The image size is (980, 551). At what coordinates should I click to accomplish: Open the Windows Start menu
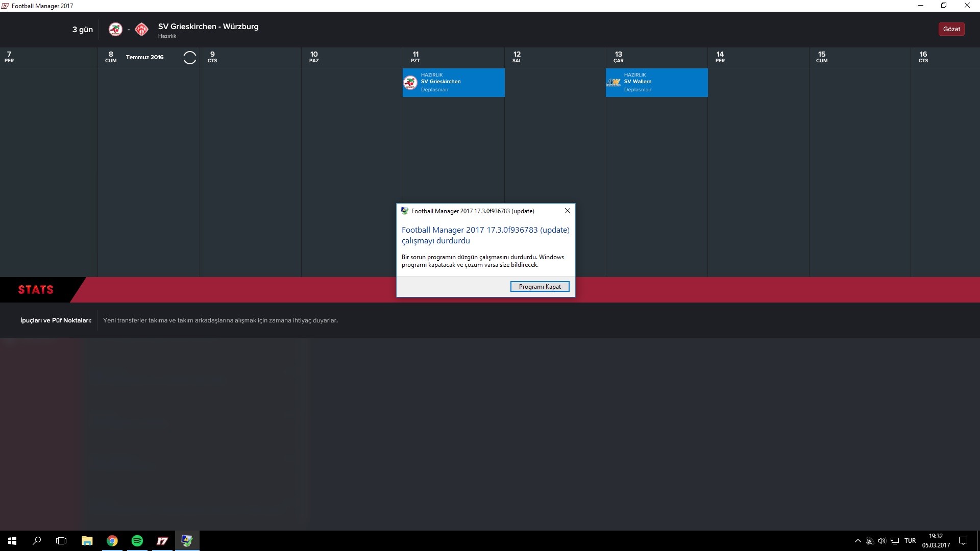pos(12,541)
